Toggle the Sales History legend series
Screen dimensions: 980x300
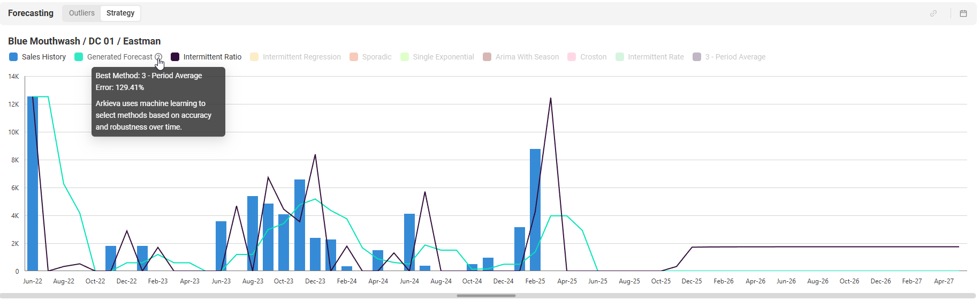pos(37,57)
